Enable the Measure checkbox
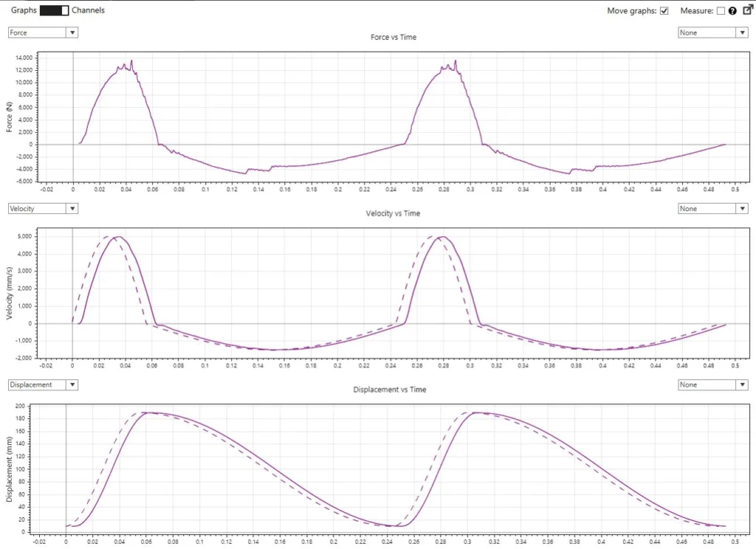This screenshot has height=549, width=756. (721, 10)
